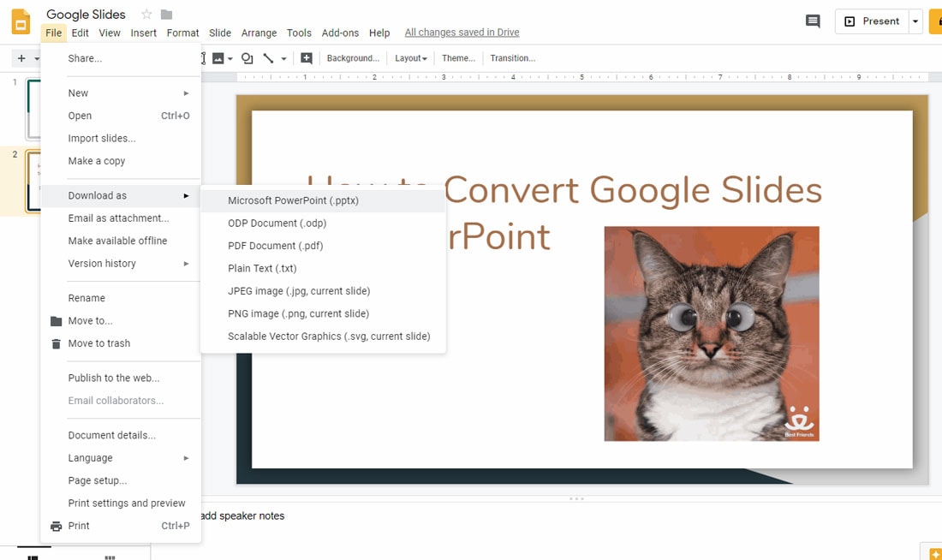942x560 pixels.
Task: Click the presentation title Google Slides
Action: pyautogui.click(x=86, y=15)
